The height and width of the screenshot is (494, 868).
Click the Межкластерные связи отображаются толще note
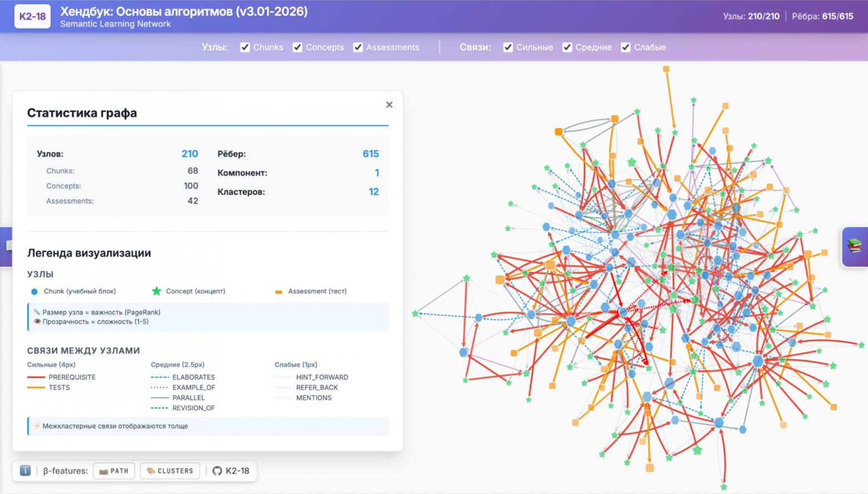point(115,426)
